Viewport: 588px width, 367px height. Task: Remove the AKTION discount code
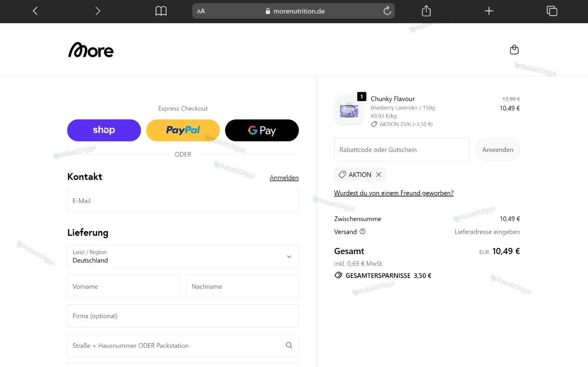379,174
